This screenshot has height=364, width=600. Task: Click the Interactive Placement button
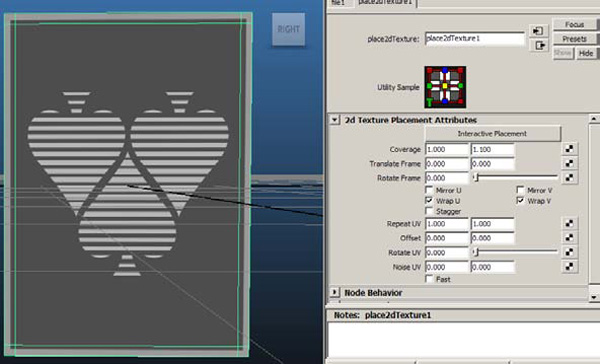[x=492, y=134]
